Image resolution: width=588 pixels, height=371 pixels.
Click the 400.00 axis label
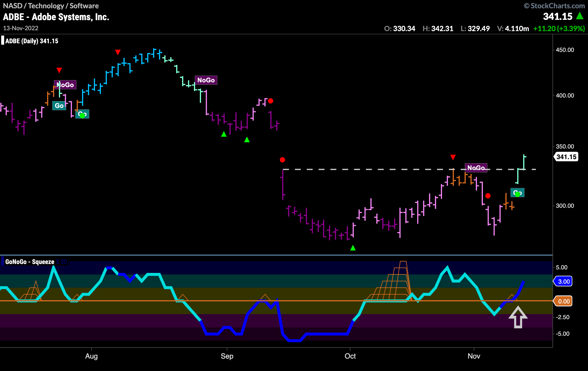tap(565, 95)
